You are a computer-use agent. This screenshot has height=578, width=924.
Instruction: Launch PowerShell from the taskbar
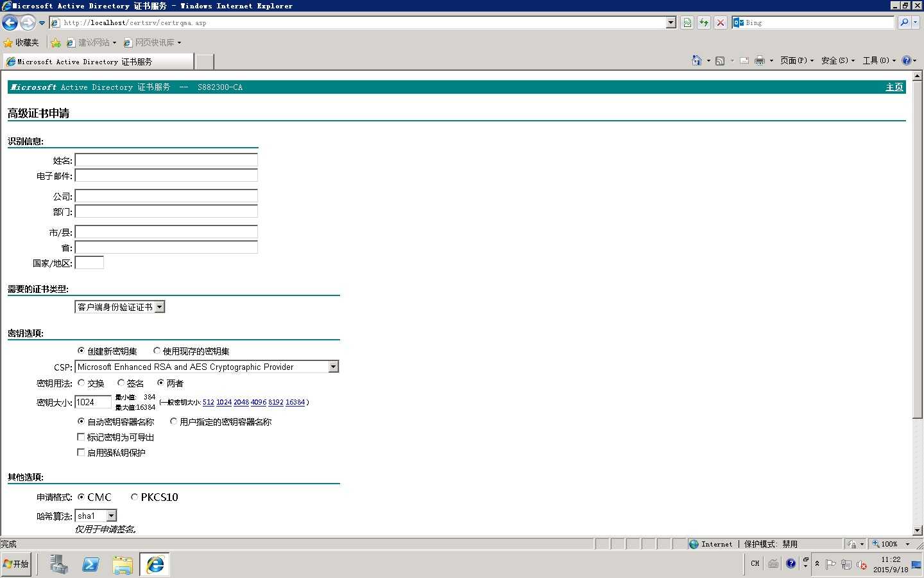[90, 565]
